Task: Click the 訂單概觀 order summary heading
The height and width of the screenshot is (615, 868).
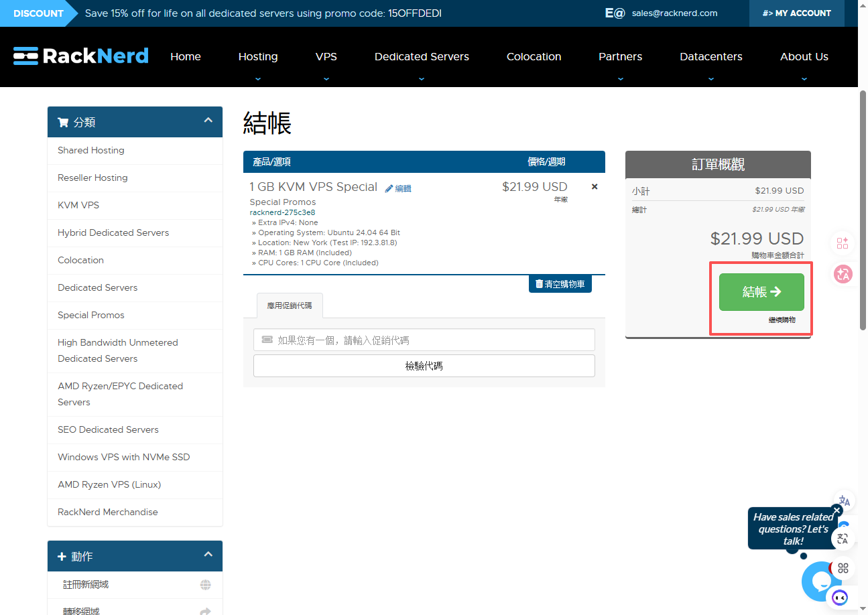Action: click(718, 165)
